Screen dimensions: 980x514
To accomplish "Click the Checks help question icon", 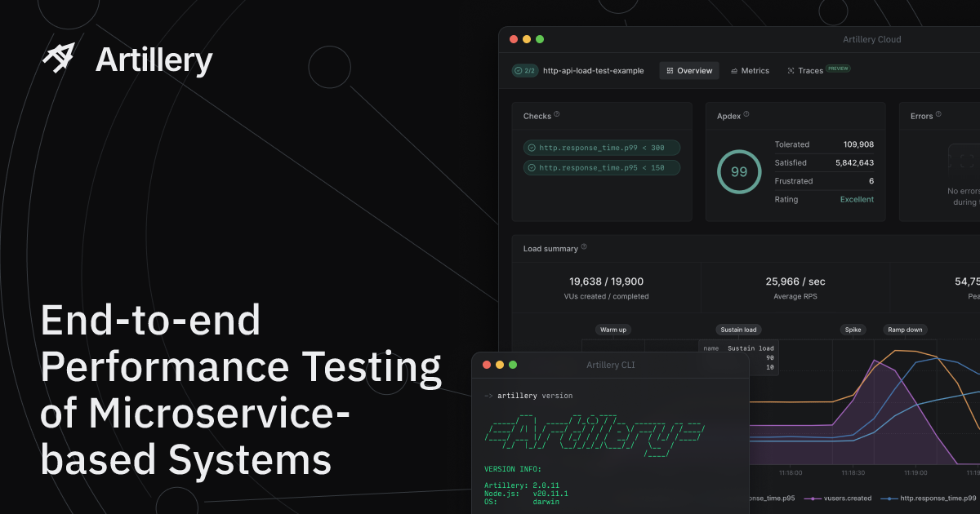I will [556, 114].
